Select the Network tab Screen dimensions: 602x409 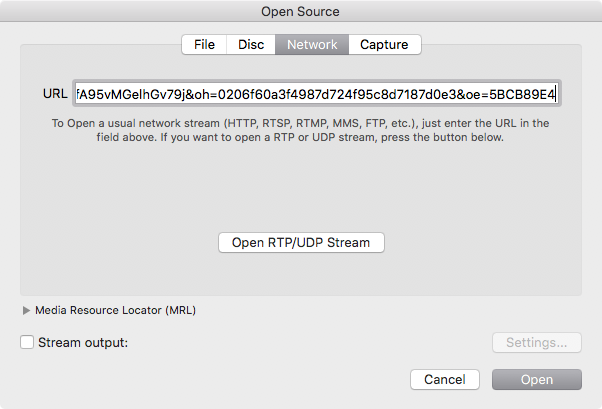(x=312, y=45)
